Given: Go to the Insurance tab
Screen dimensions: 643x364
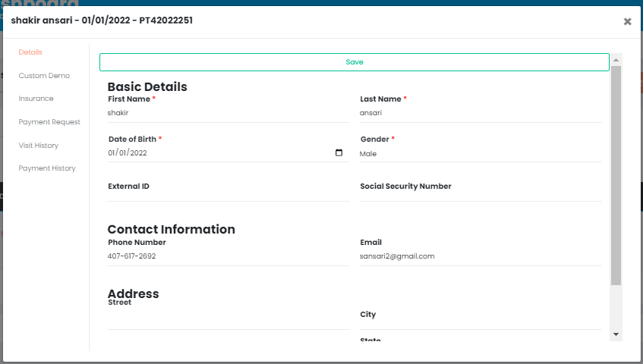Looking at the screenshot, I should [x=36, y=99].
